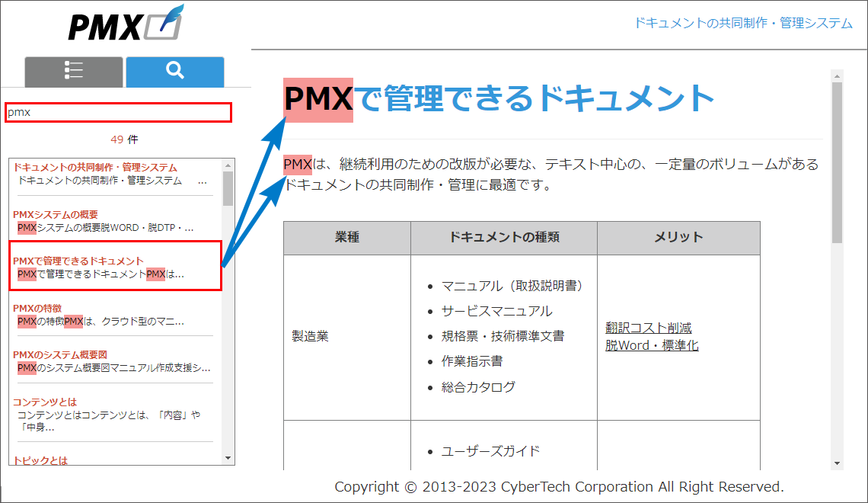Open the table of contents list tab
This screenshot has width=868, height=503.
[x=74, y=72]
